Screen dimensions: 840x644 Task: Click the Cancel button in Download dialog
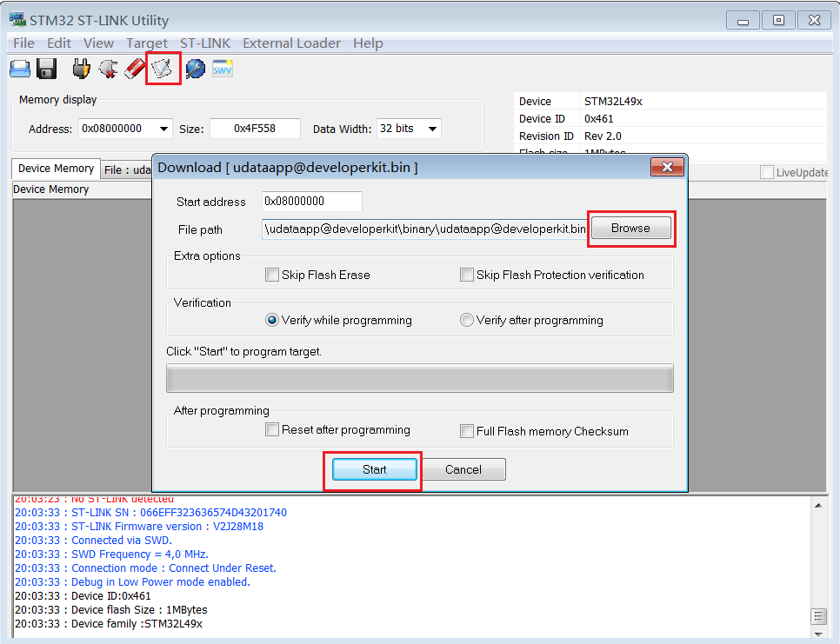click(x=463, y=469)
